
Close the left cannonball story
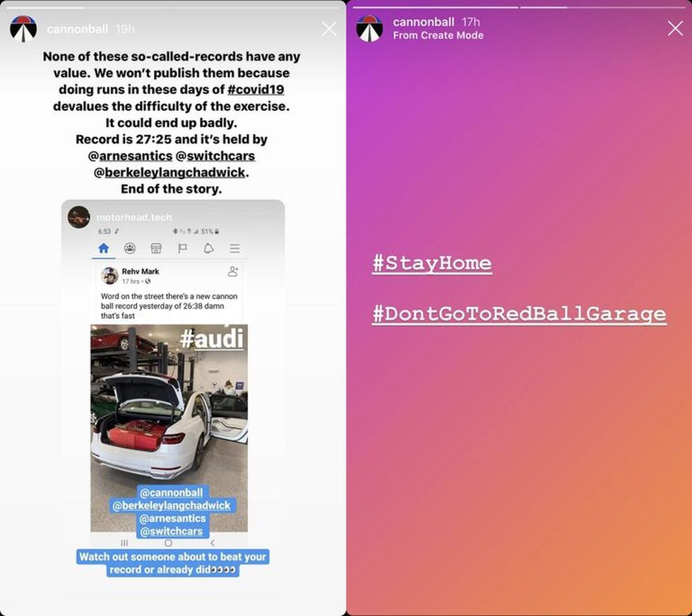(x=329, y=29)
